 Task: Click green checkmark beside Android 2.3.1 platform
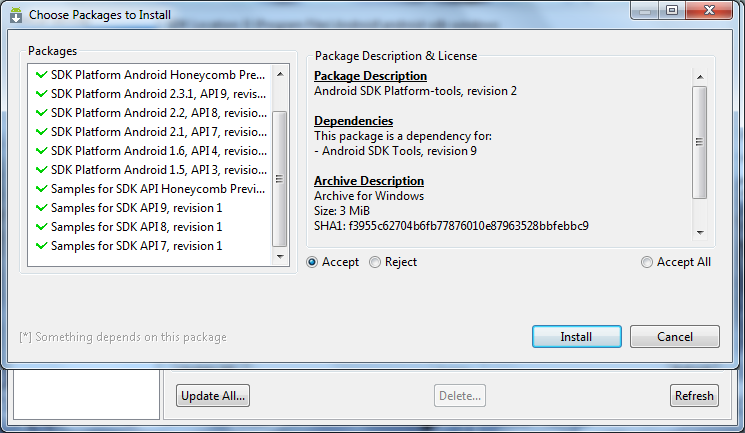41,94
